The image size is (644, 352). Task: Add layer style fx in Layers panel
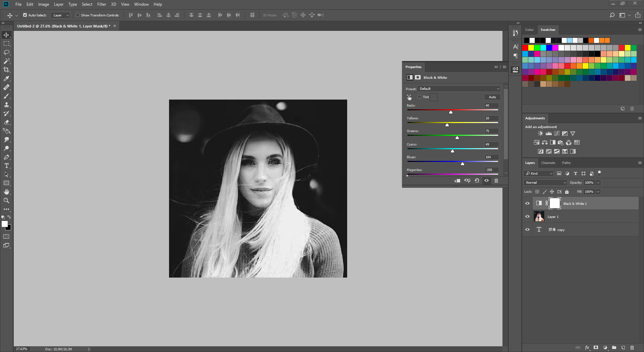587,348
